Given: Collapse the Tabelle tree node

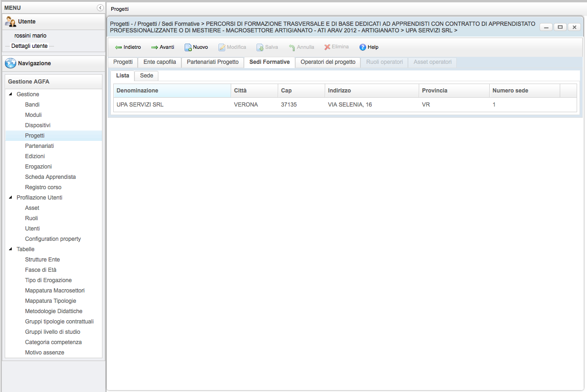Looking at the screenshot, I should [11, 249].
